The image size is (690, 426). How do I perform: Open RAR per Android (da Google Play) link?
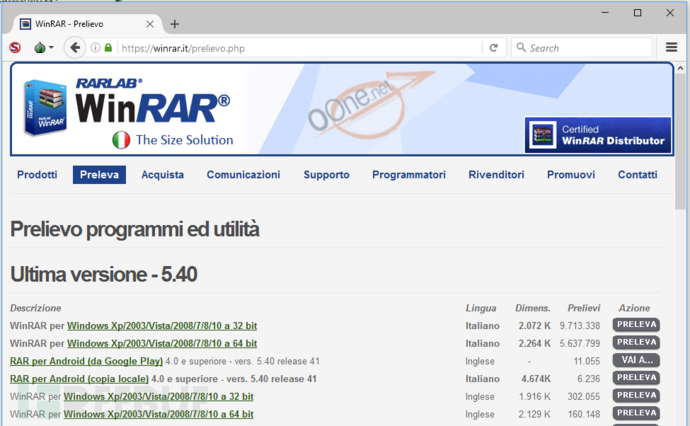pyautogui.click(x=86, y=361)
